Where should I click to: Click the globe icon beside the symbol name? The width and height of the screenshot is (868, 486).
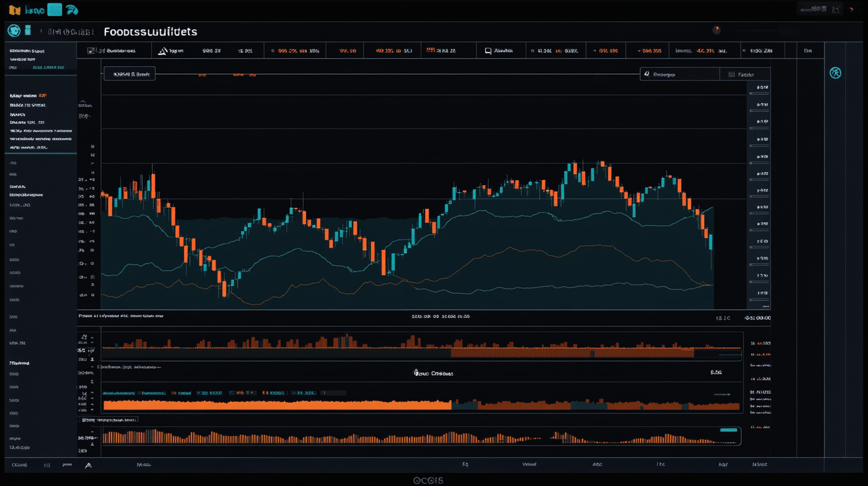click(x=13, y=30)
